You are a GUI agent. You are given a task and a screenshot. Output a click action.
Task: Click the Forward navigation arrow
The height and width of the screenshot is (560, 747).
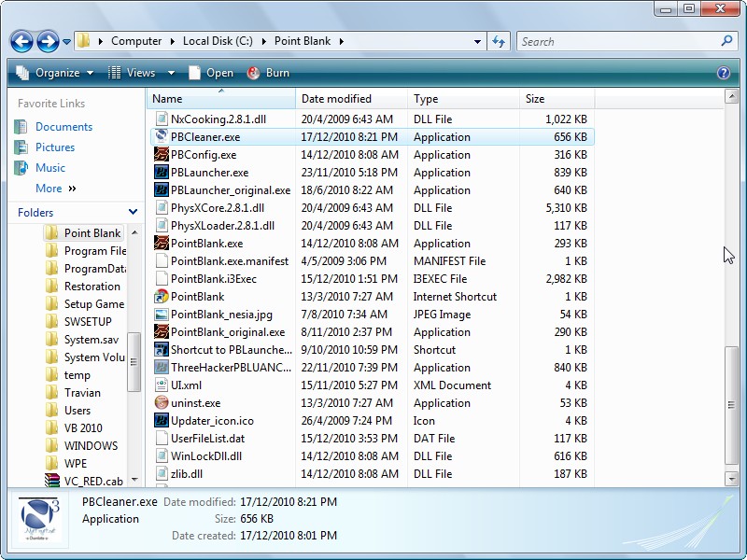tap(49, 41)
